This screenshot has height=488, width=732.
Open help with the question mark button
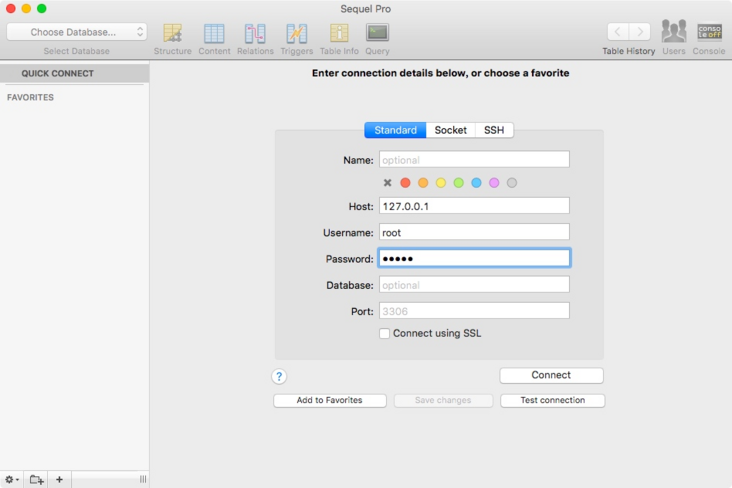tap(279, 376)
